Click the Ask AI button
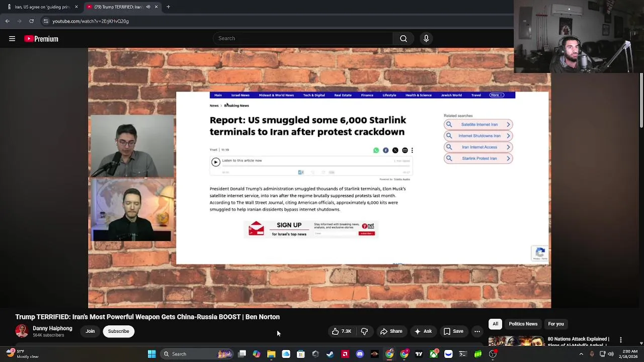Viewport: 644px width, 362px height. click(x=423, y=331)
